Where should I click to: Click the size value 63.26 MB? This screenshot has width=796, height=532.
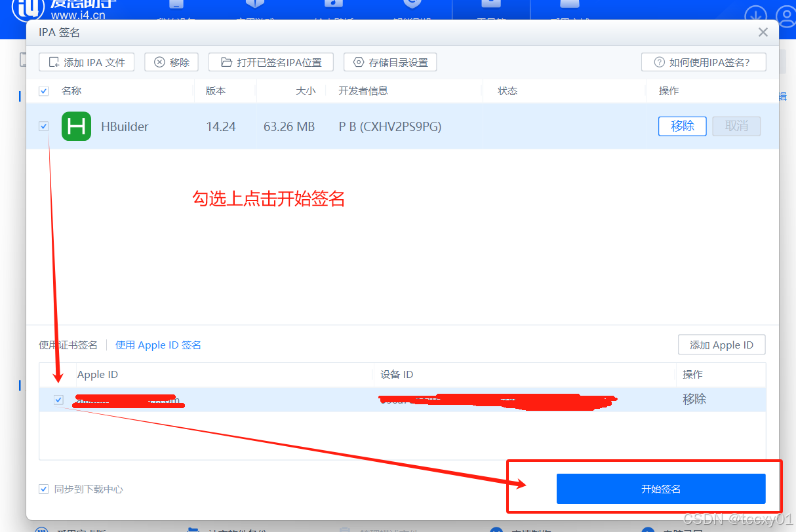pyautogui.click(x=289, y=126)
